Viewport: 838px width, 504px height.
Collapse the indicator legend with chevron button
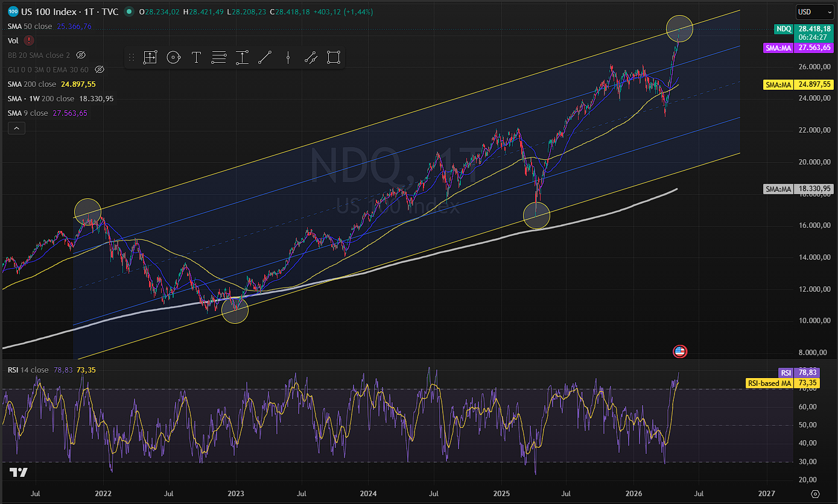click(16, 128)
